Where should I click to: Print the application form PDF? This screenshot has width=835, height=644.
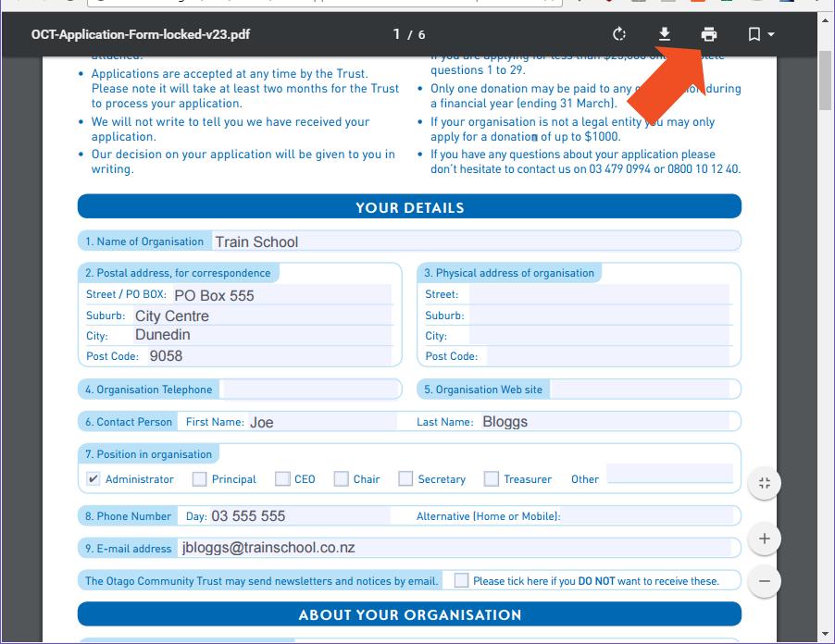click(708, 33)
